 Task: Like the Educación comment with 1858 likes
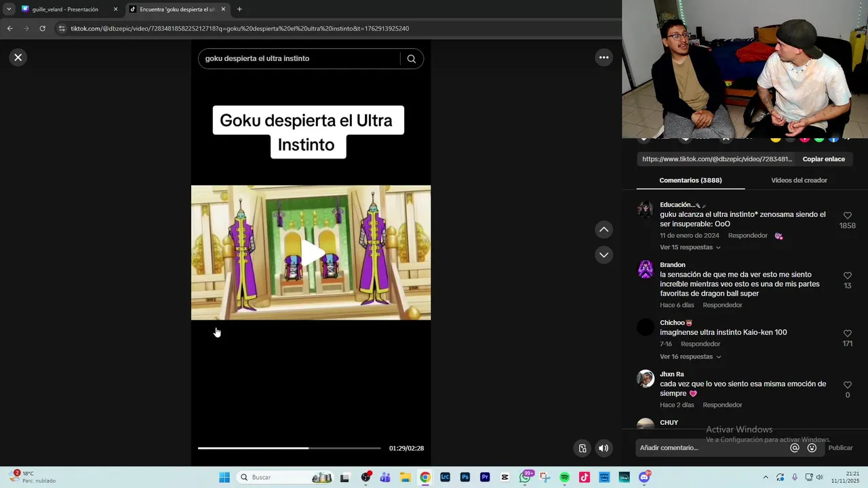[x=847, y=216]
